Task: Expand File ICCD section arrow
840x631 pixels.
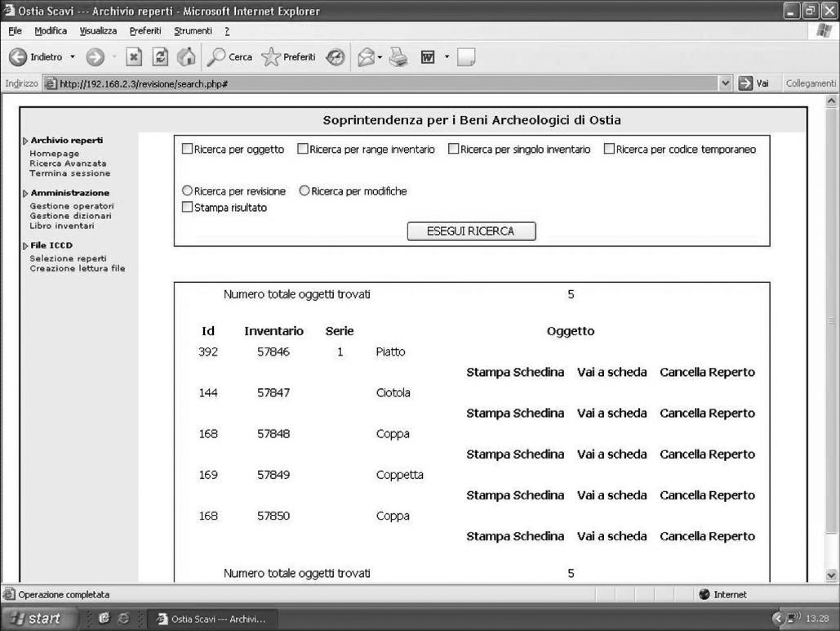Action: [25, 246]
